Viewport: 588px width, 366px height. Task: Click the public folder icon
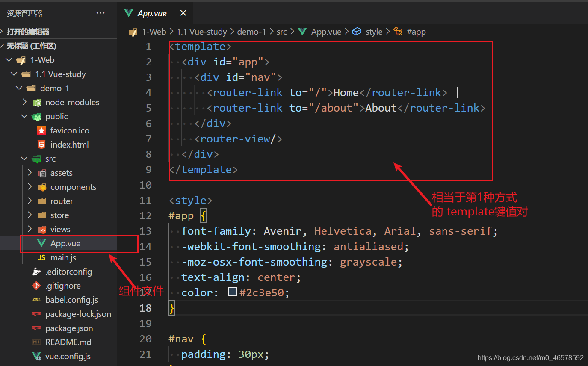[x=36, y=116]
